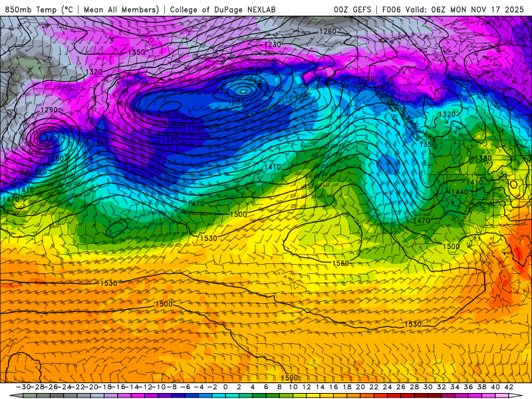Click the 1440 height contour label
This screenshot has width=532, height=399.
pyautogui.click(x=460, y=192)
